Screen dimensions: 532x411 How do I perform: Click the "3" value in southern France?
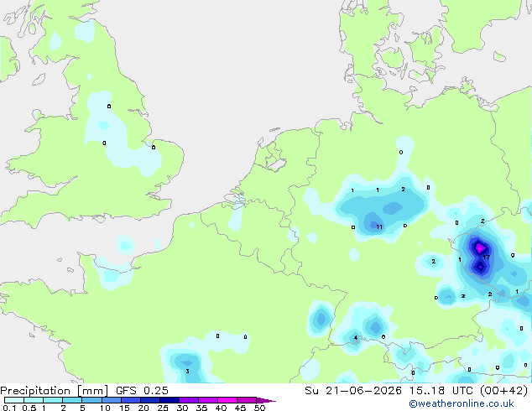click(187, 372)
